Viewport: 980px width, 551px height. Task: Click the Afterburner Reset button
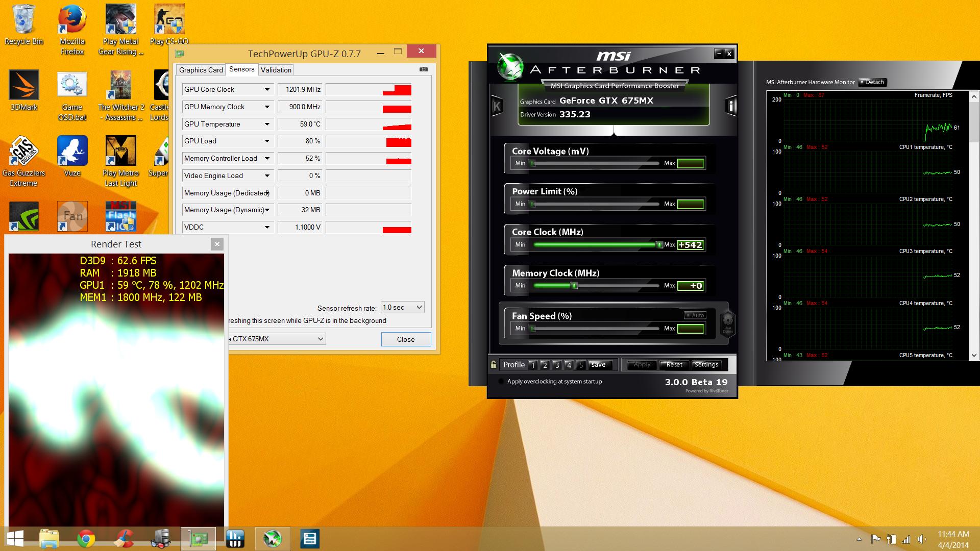coord(674,365)
